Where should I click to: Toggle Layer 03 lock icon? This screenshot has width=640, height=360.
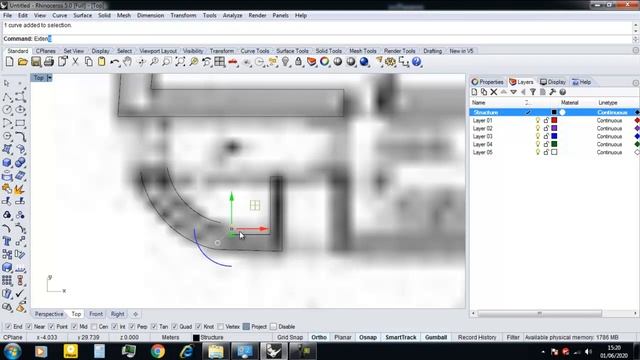click(x=546, y=136)
